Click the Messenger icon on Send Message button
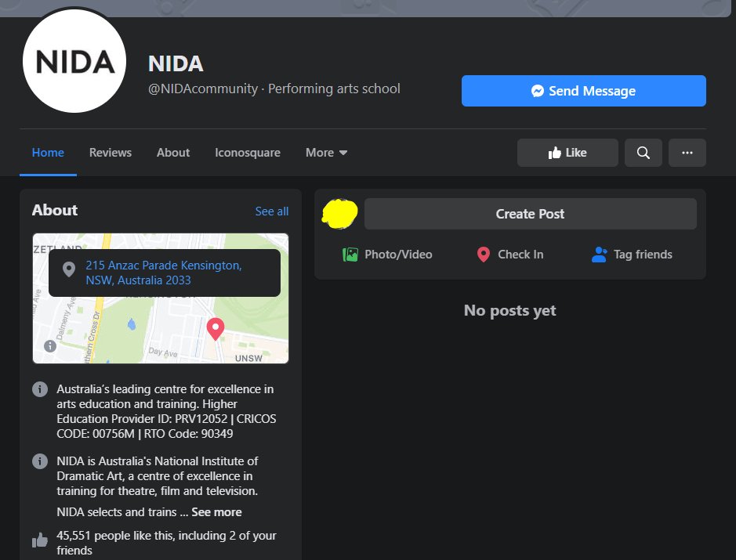This screenshot has height=560, width=736. tap(536, 90)
